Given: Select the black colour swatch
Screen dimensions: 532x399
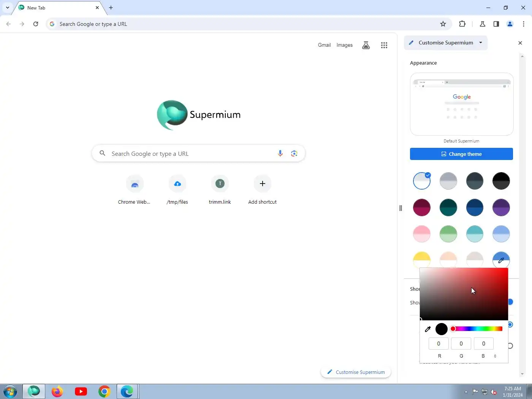Looking at the screenshot, I should pyautogui.click(x=501, y=181).
